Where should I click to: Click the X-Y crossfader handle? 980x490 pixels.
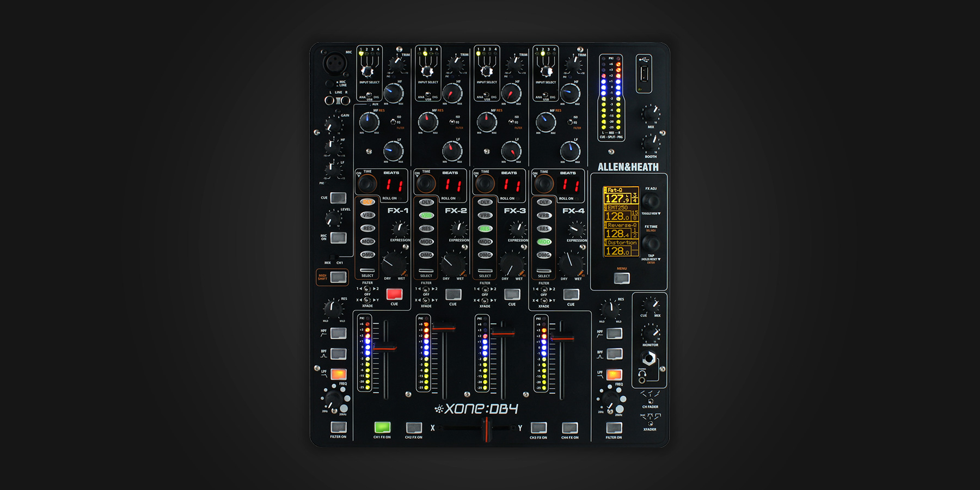pyautogui.click(x=486, y=428)
